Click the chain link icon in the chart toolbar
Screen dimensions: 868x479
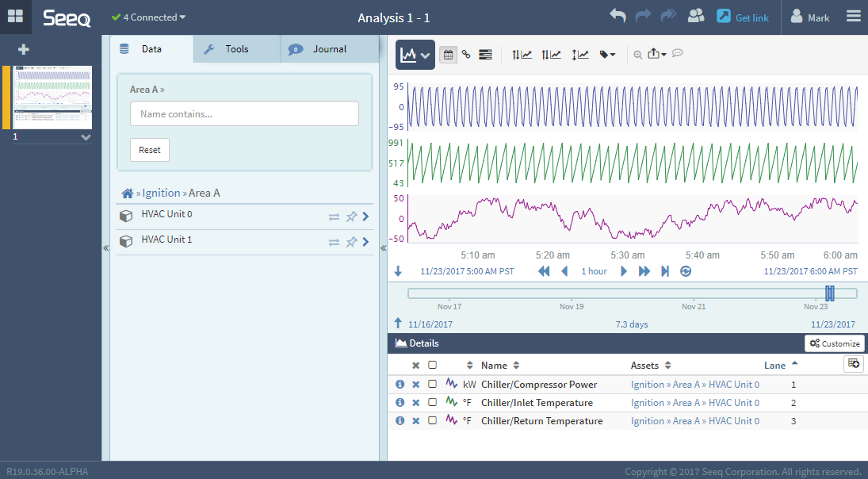[466, 55]
